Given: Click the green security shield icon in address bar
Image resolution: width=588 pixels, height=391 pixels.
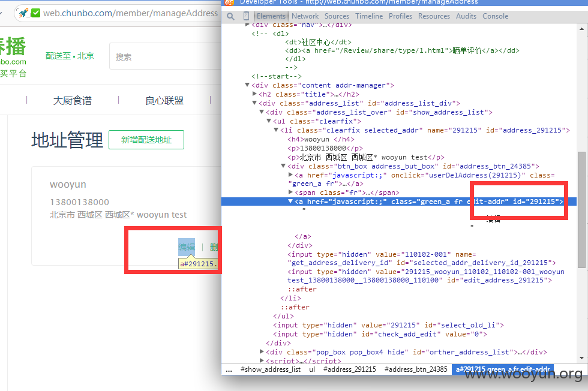Looking at the screenshot, I should click(x=35, y=13).
